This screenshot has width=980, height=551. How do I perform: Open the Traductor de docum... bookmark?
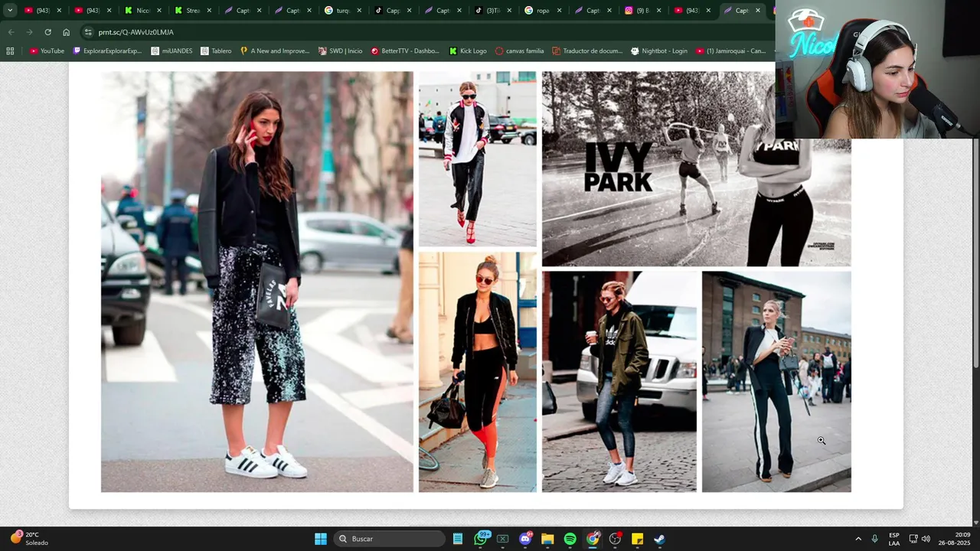[587, 51]
